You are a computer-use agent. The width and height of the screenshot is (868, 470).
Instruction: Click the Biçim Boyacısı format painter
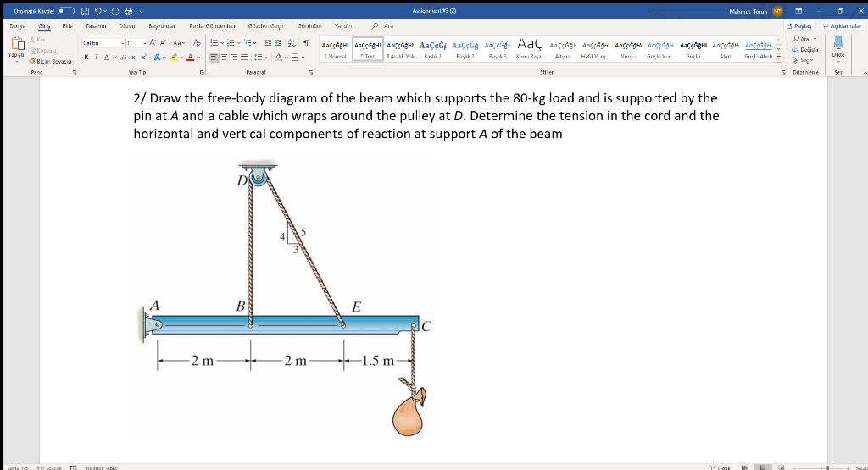pos(50,61)
